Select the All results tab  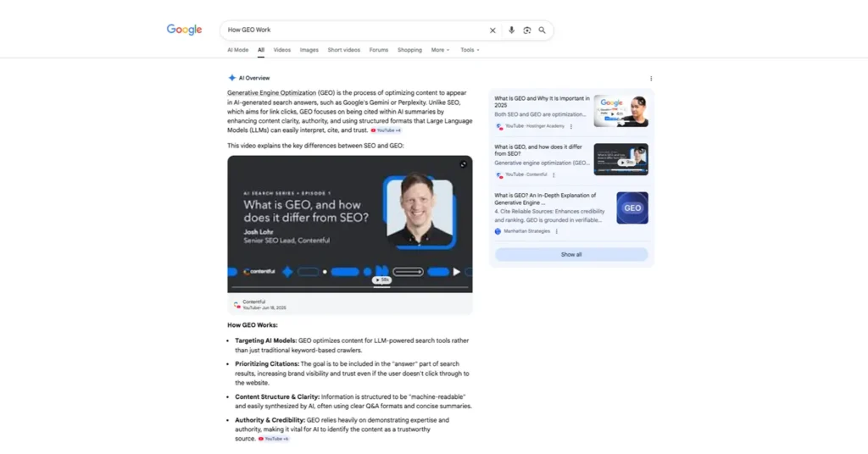pyautogui.click(x=261, y=50)
